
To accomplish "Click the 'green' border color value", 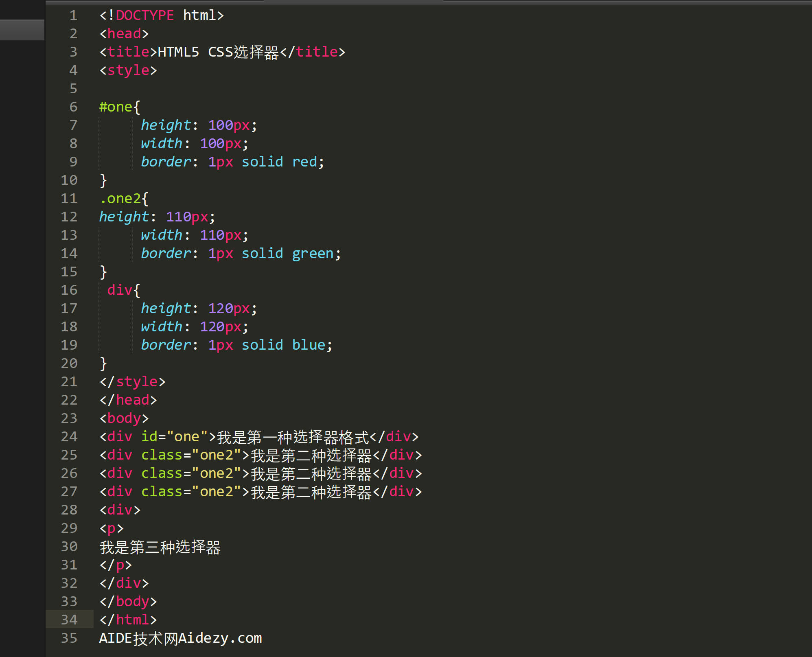I will coord(313,254).
